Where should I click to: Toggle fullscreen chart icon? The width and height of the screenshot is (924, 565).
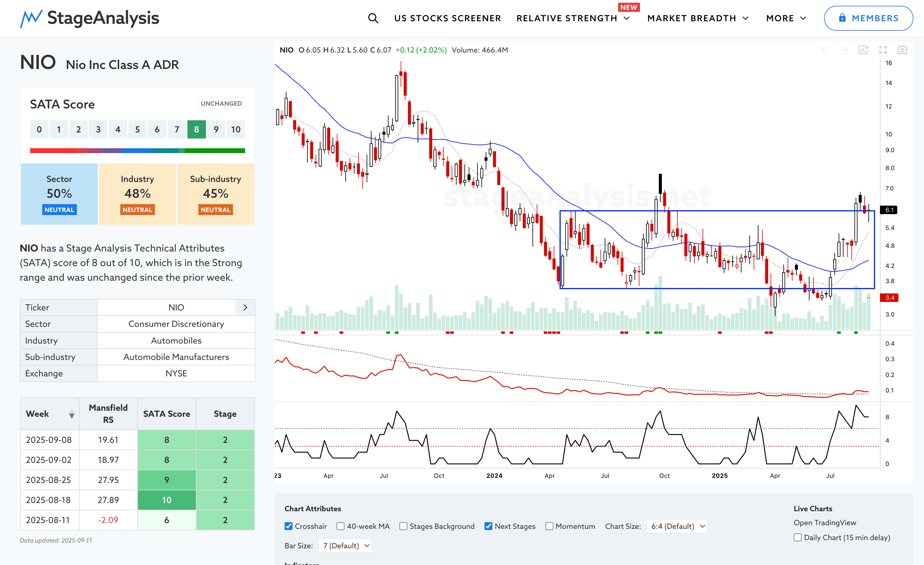[x=883, y=50]
